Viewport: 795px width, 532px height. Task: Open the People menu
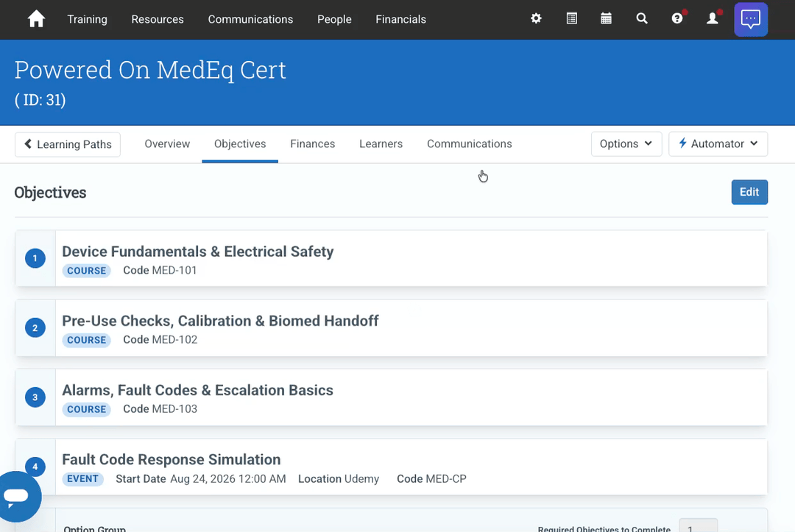point(334,19)
